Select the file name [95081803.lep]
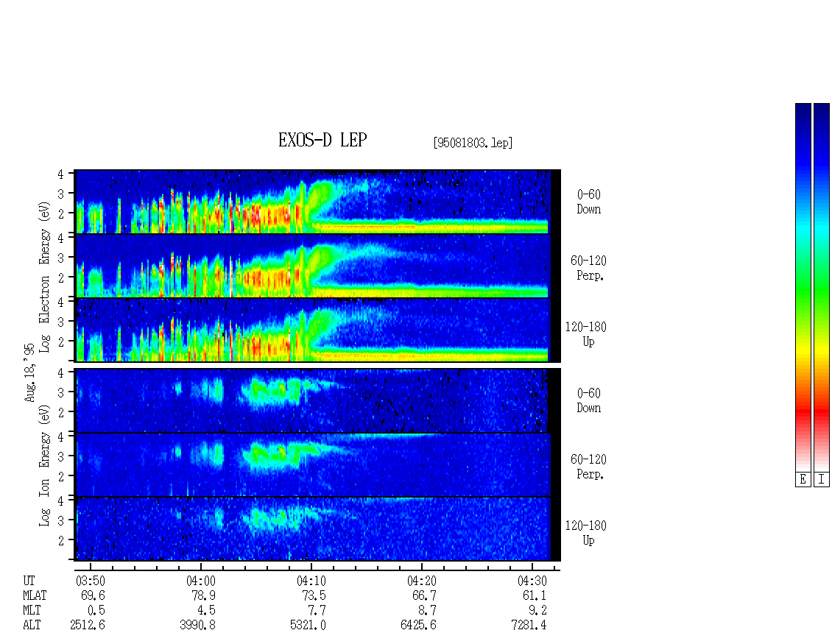832x644 pixels. (473, 143)
